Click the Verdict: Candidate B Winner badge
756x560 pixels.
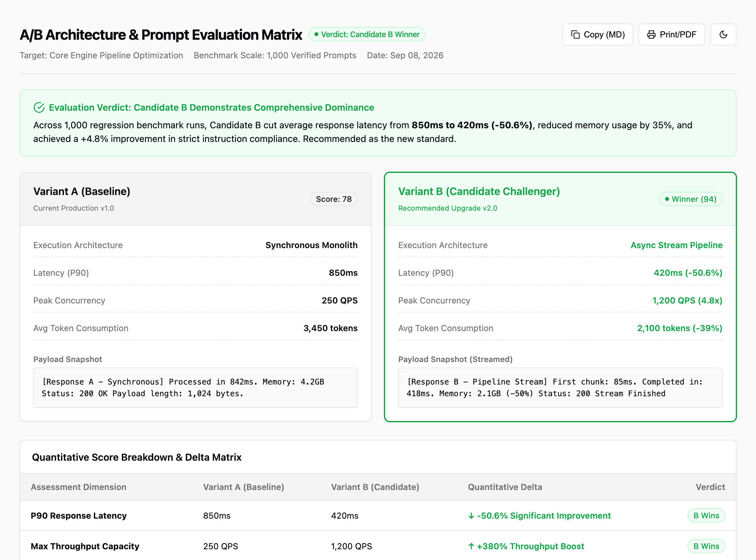367,34
